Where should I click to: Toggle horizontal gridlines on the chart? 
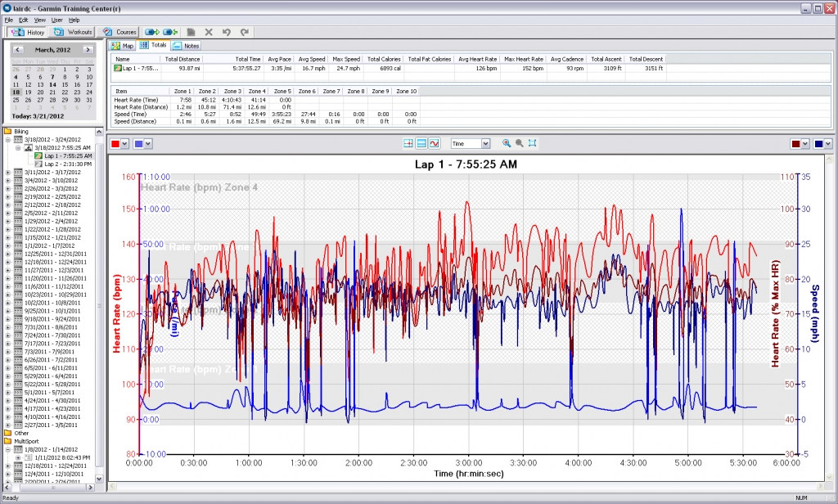tap(421, 143)
